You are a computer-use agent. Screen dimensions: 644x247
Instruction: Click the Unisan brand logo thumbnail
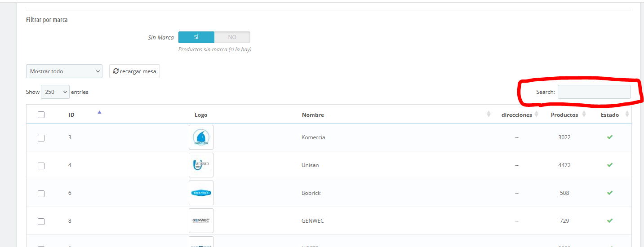pos(201,165)
